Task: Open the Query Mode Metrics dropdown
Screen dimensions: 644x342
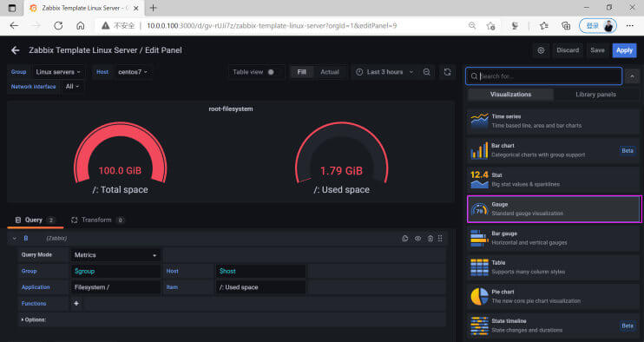Action: click(115, 255)
